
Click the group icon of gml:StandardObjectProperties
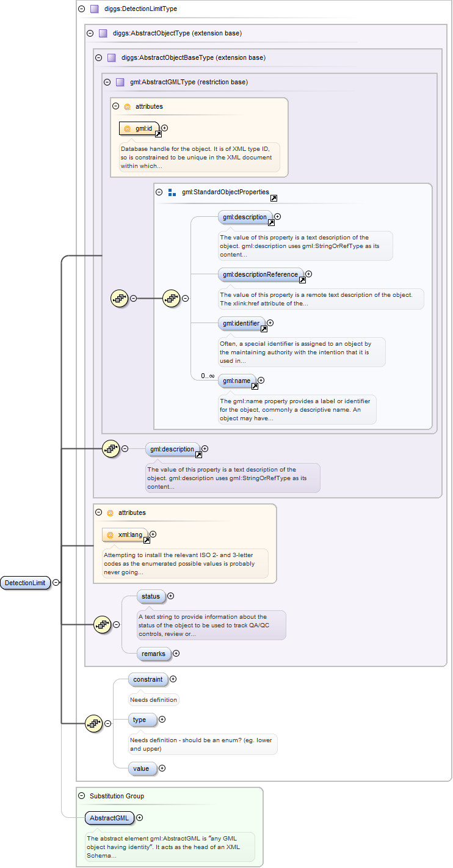(172, 192)
